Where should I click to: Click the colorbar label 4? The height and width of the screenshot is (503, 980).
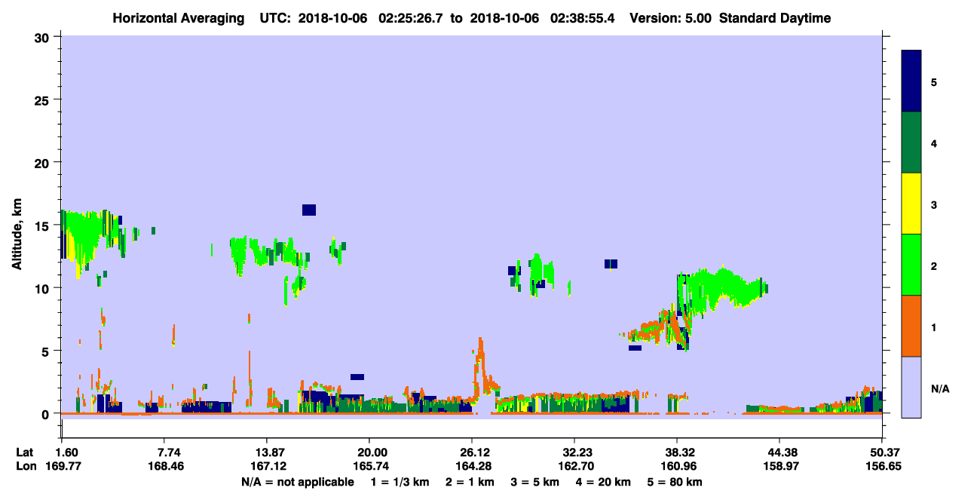[933, 143]
